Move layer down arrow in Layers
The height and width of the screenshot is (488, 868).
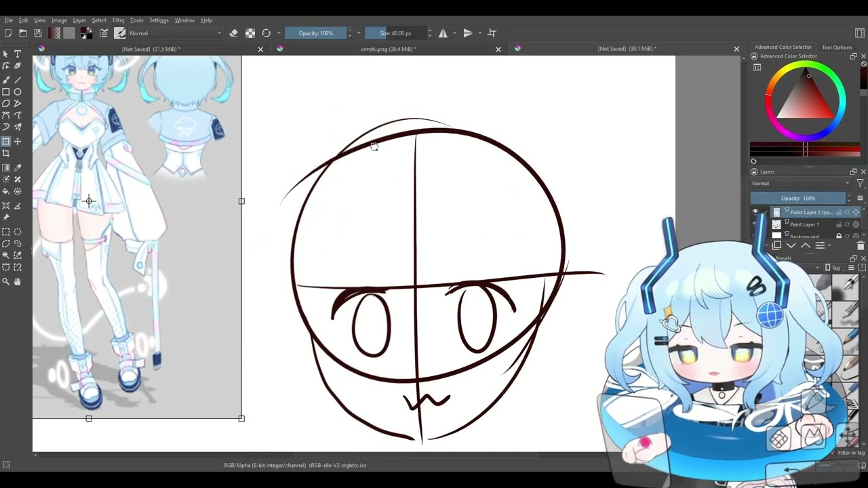tap(791, 245)
